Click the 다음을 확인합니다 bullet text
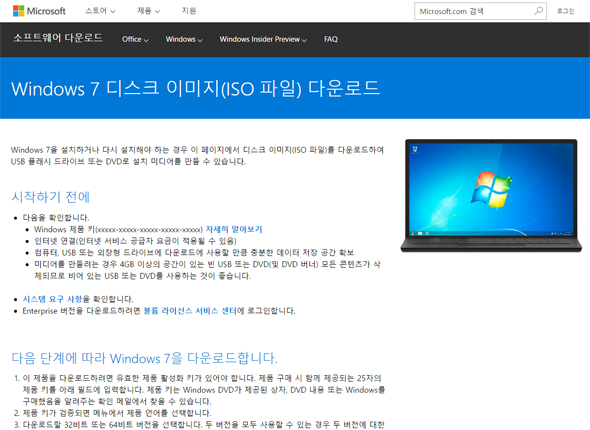590x430 pixels. (56, 217)
